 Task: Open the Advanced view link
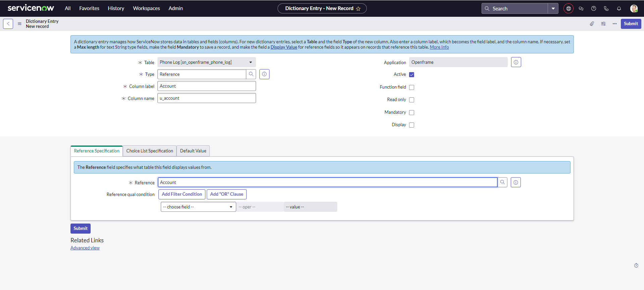85,248
